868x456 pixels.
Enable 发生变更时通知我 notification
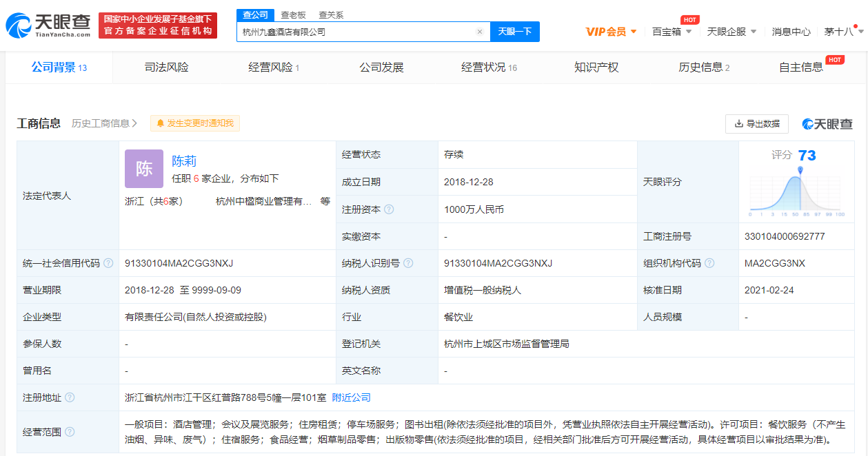point(195,123)
